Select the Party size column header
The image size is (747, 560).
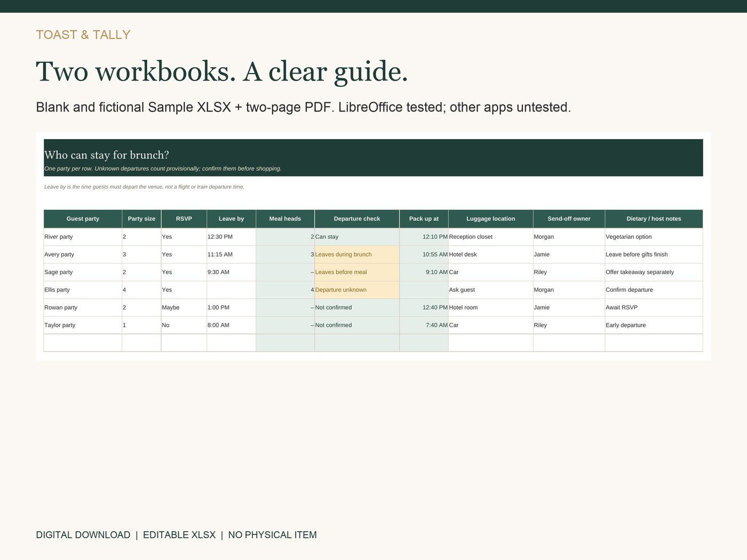(x=141, y=219)
